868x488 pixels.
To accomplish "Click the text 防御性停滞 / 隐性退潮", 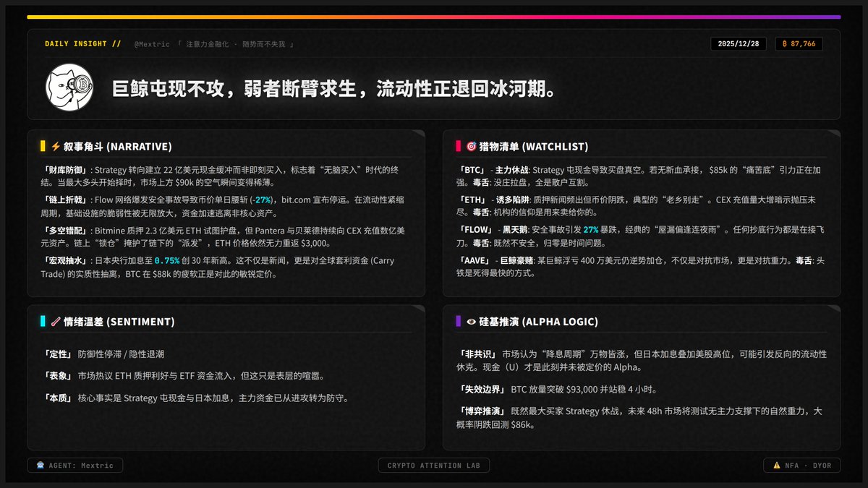I will (121, 354).
